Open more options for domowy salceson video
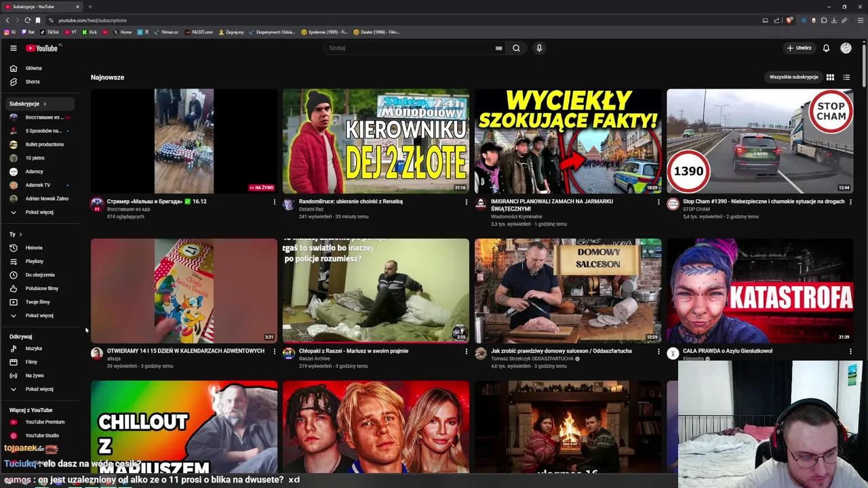868x488 pixels. click(658, 351)
